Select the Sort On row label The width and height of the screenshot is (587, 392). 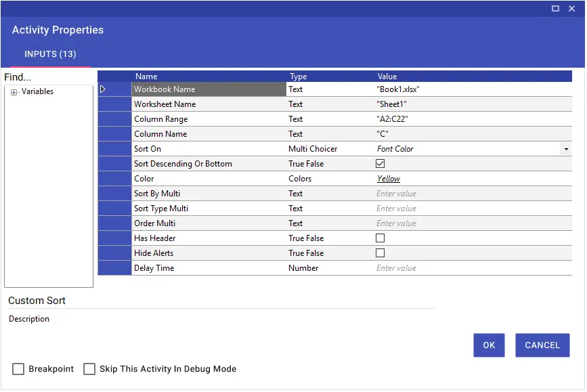(x=148, y=149)
